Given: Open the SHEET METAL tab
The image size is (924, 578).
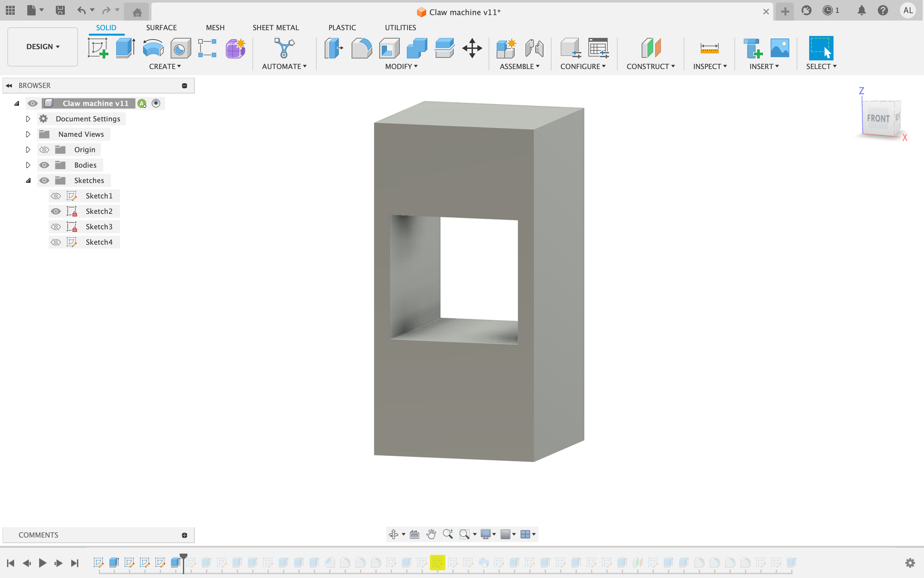Looking at the screenshot, I should 276,27.
